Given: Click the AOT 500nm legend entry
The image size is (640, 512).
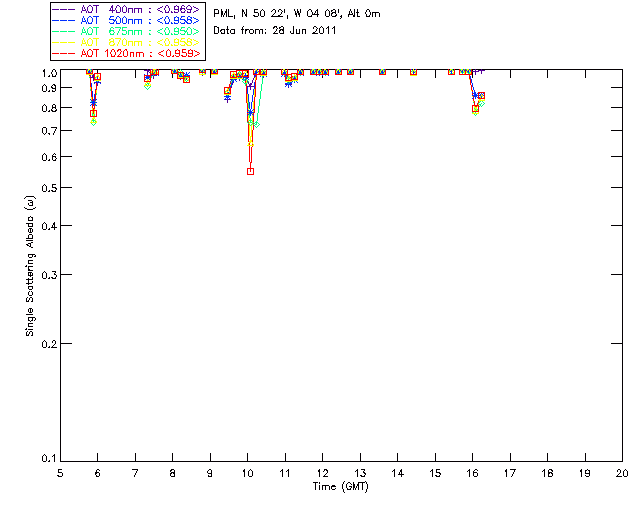Looking at the screenshot, I should [127, 20].
